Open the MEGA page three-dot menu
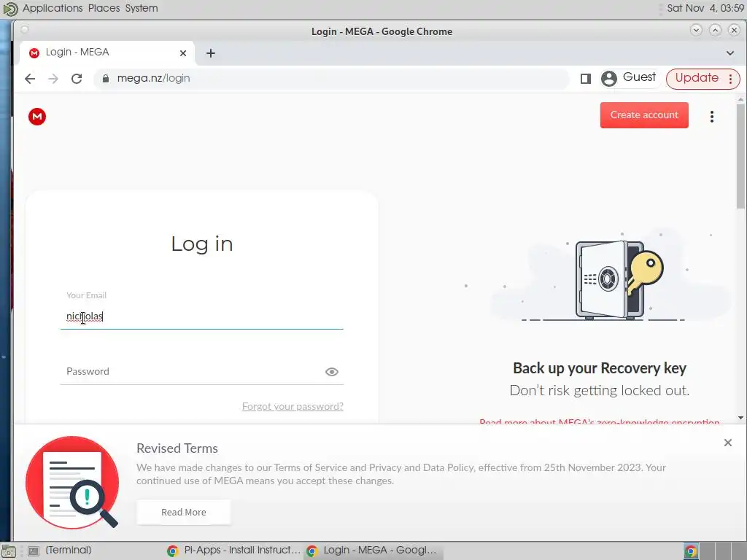 click(712, 117)
